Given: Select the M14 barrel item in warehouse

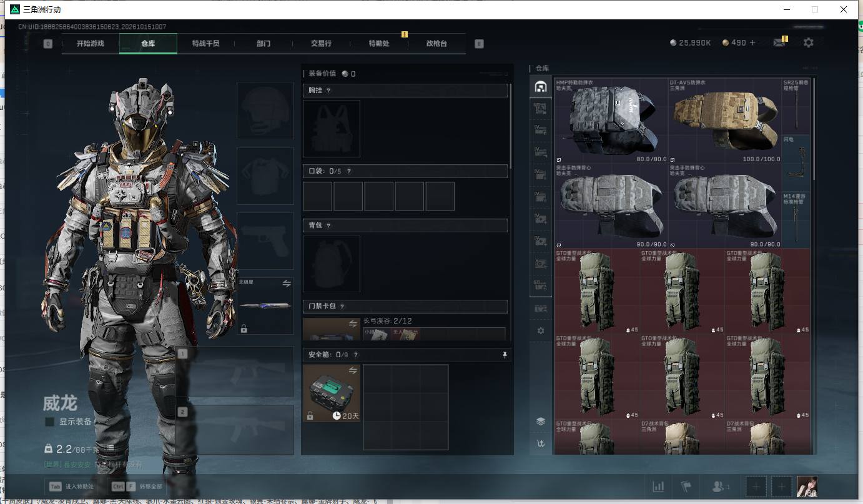Looking at the screenshot, I should pos(796,220).
